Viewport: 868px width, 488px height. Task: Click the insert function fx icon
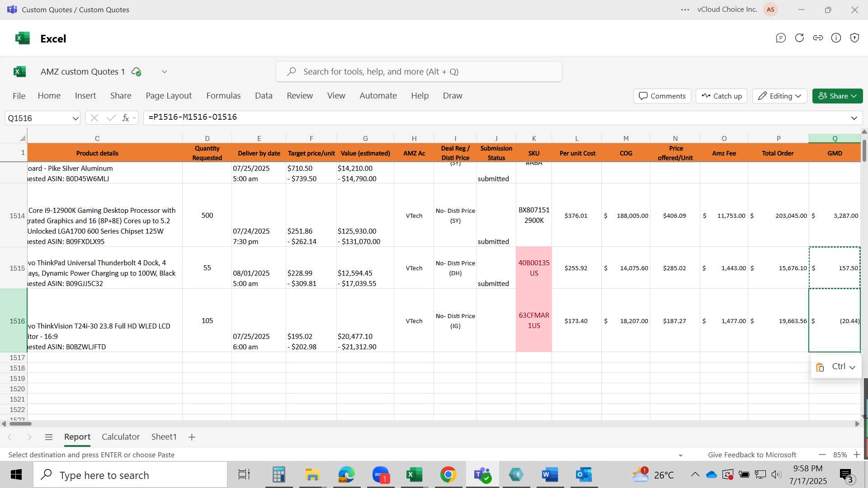tap(125, 118)
